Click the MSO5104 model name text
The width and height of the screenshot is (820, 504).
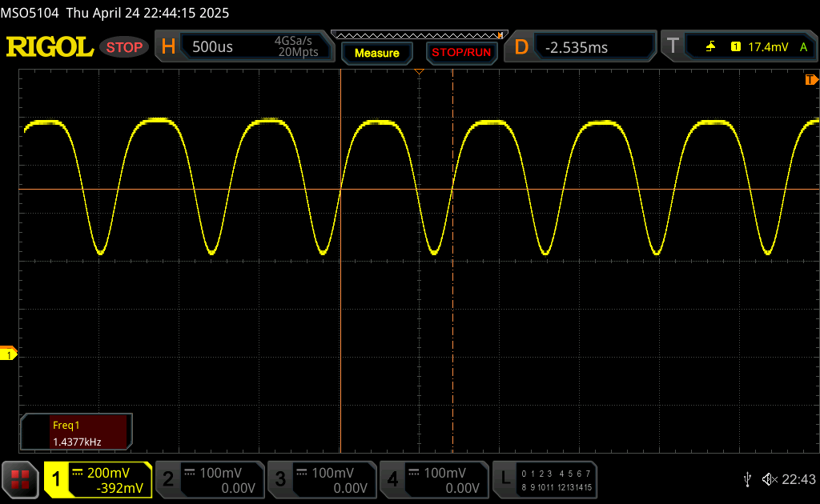[x=30, y=13]
